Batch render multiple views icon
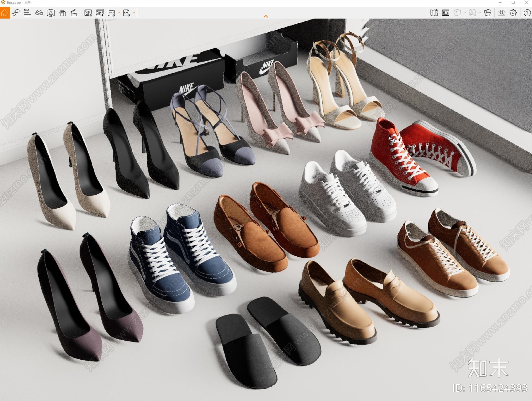This screenshot has width=532, height=401. tap(100, 13)
